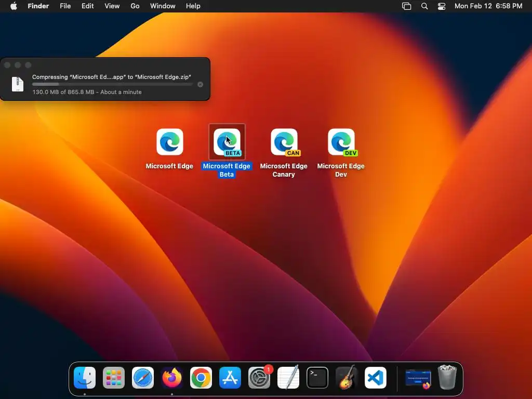Select the Microsoft Edge Beta icon
Image resolution: width=532 pixels, height=399 pixels.
(x=227, y=142)
